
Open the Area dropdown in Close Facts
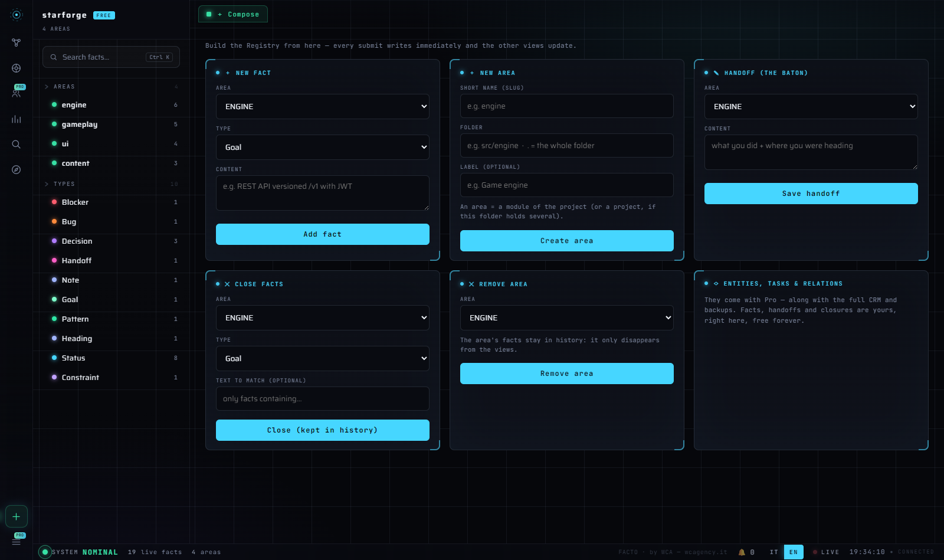coord(323,318)
